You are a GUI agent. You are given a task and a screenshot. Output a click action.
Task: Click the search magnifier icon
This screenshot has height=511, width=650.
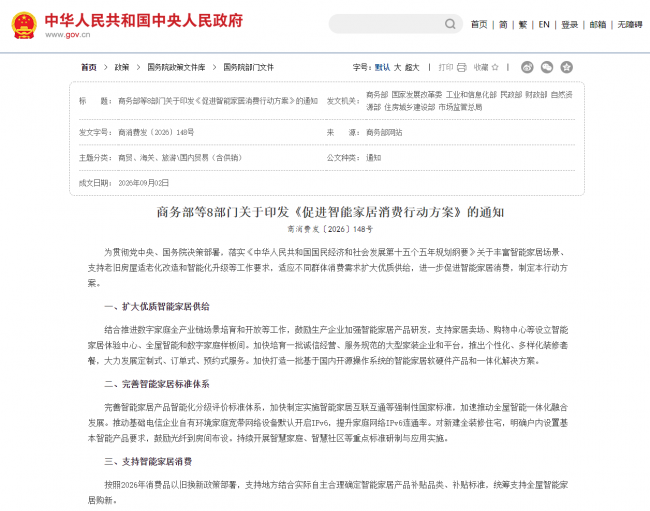[450, 24]
